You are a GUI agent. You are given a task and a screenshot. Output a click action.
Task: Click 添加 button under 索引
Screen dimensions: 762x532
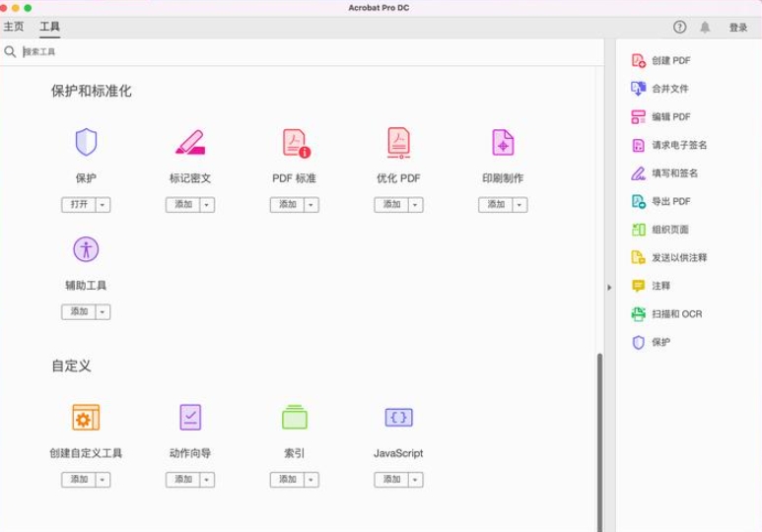pyautogui.click(x=287, y=480)
